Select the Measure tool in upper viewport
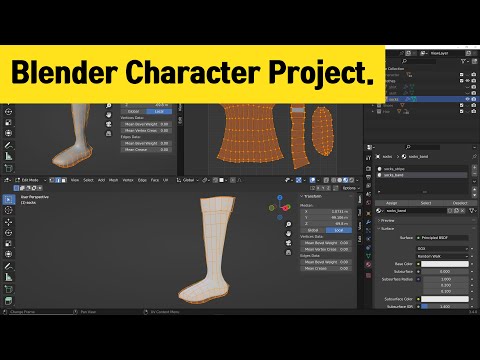The width and height of the screenshot is (480, 360). coord(9,156)
